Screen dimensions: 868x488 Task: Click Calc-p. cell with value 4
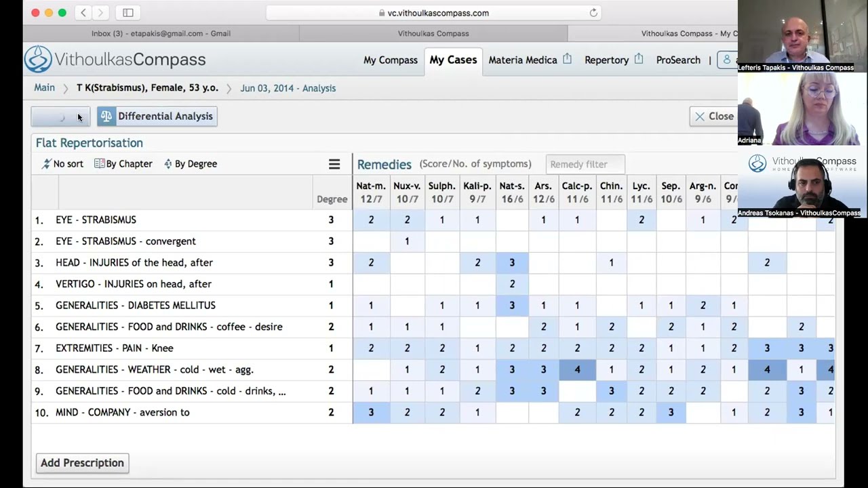coord(577,369)
